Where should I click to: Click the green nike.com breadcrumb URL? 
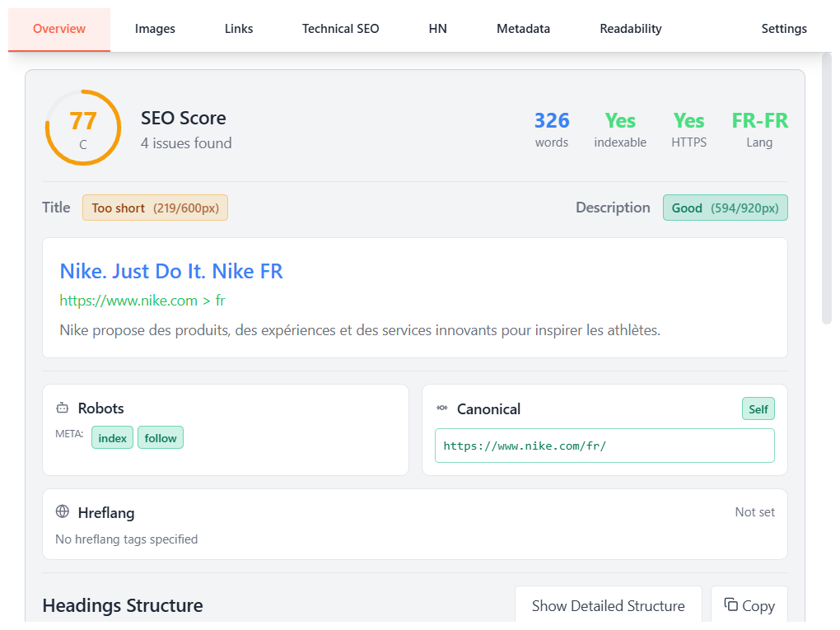142,301
